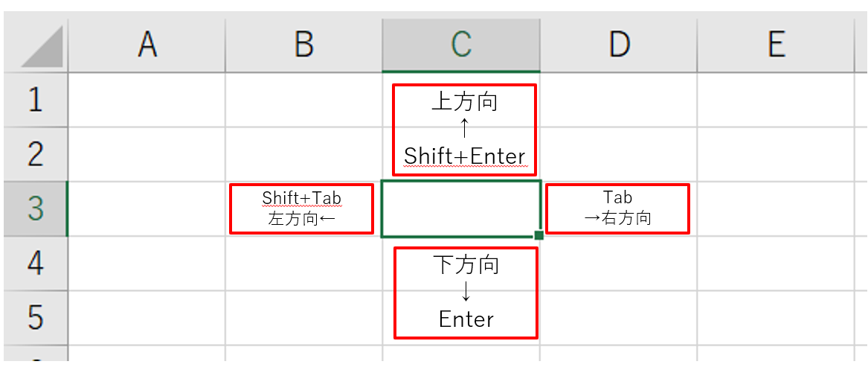Click the 下方向 Enter text box

[x=466, y=293]
